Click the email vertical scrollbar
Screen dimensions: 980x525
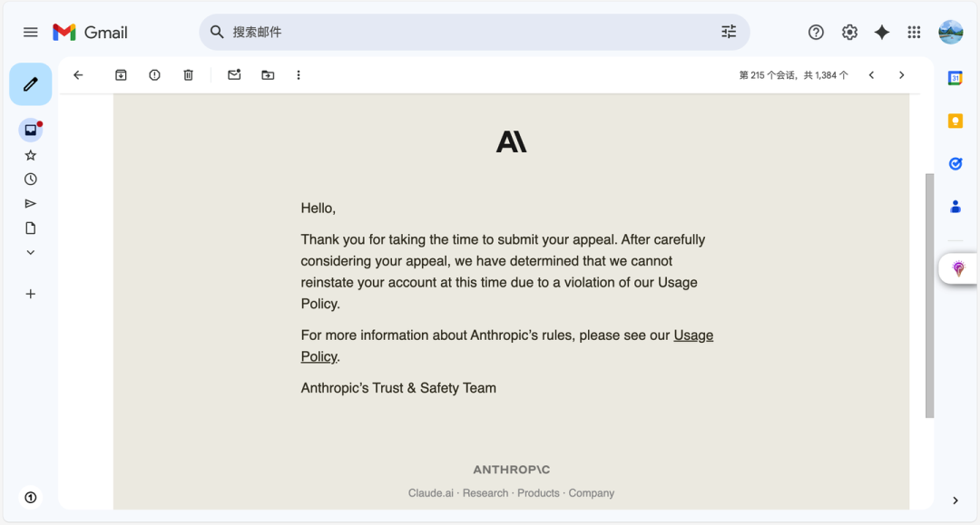coord(929,296)
